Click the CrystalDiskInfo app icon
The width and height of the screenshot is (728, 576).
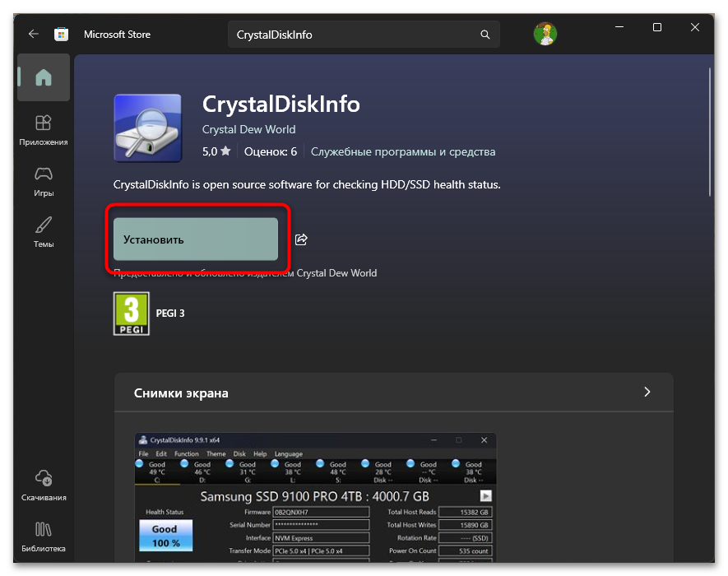coord(147,128)
